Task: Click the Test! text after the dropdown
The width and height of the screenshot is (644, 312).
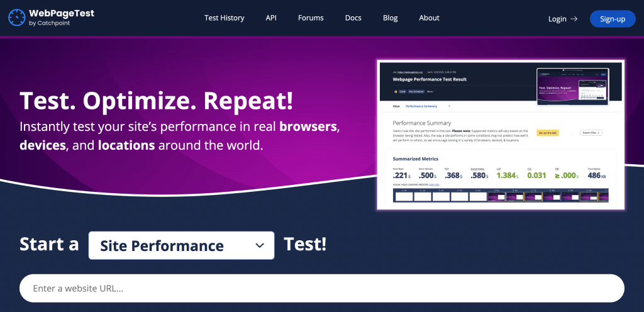Action: click(x=305, y=244)
